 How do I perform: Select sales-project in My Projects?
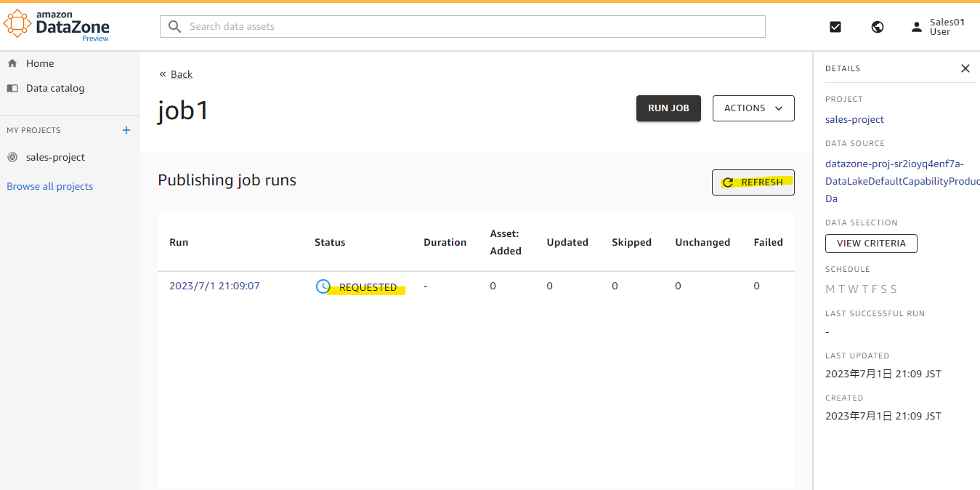[x=55, y=157]
